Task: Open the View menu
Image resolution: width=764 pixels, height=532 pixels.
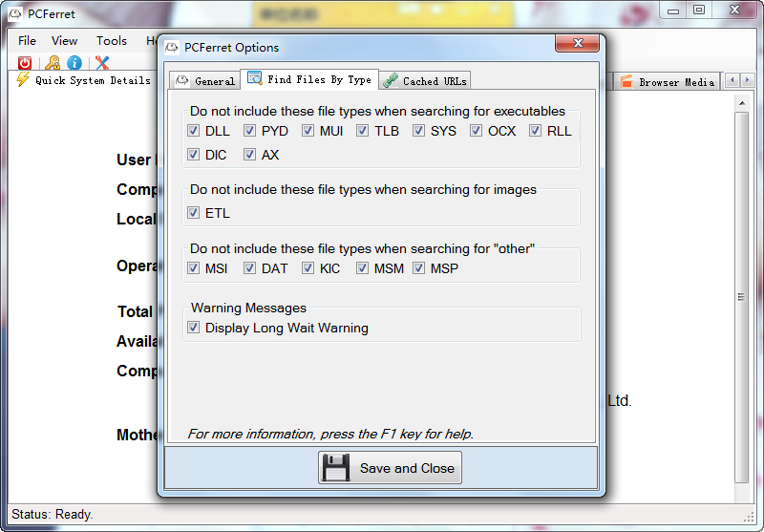Action: [x=64, y=41]
